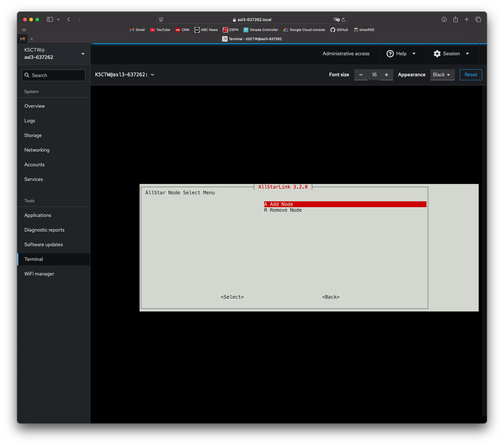Open the Safari downloads icon

[x=444, y=19]
